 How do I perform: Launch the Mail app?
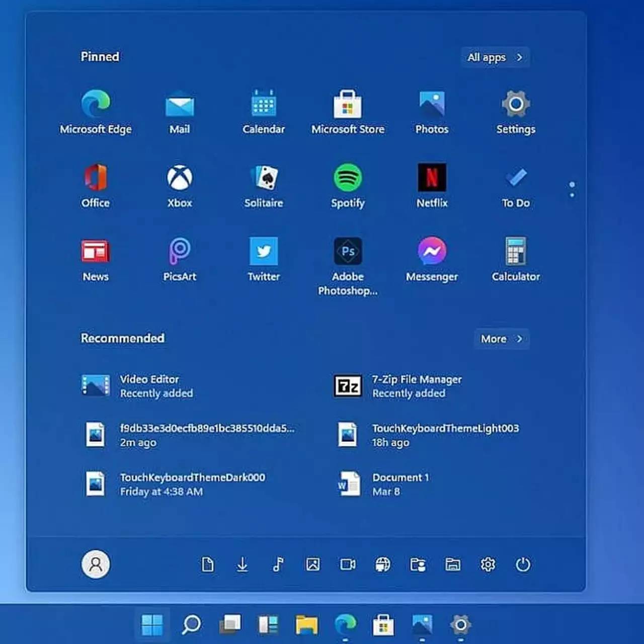(x=180, y=112)
